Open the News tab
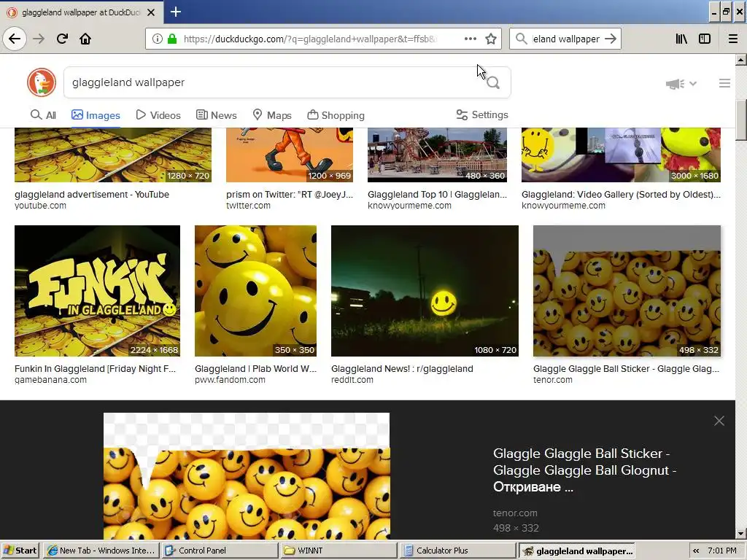Image resolution: width=747 pixels, height=560 pixels. tap(216, 115)
